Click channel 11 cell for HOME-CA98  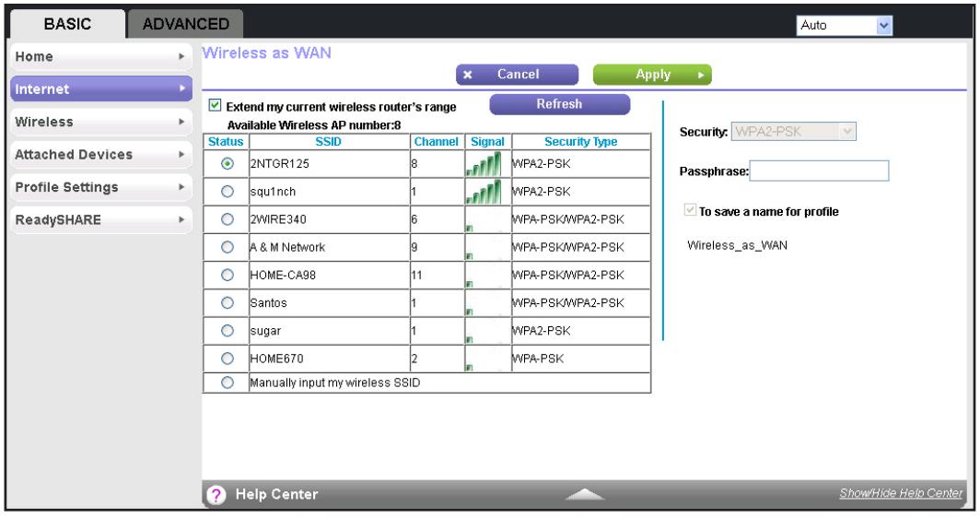click(x=437, y=276)
